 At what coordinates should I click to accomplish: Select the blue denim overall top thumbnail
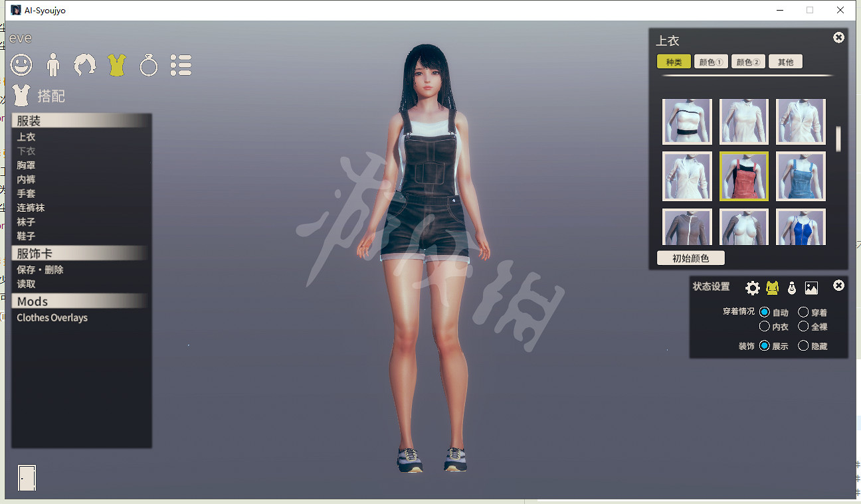tap(801, 176)
